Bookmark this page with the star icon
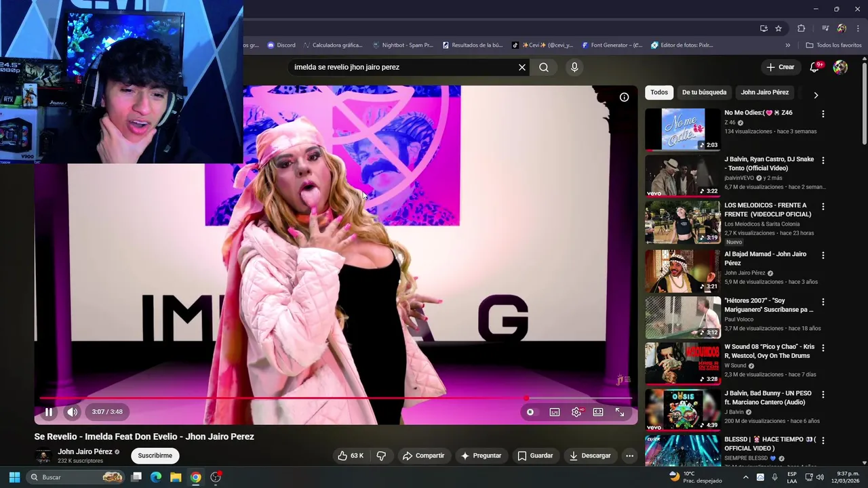 pos(778,28)
